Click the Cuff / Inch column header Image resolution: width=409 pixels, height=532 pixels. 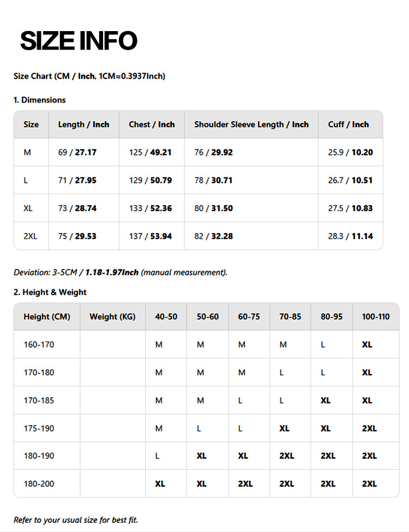(348, 124)
